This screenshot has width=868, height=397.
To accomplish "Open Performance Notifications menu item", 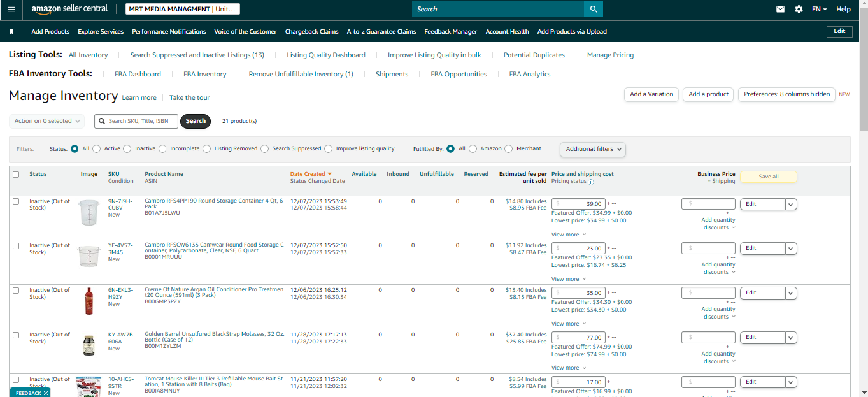I will 169,31.
